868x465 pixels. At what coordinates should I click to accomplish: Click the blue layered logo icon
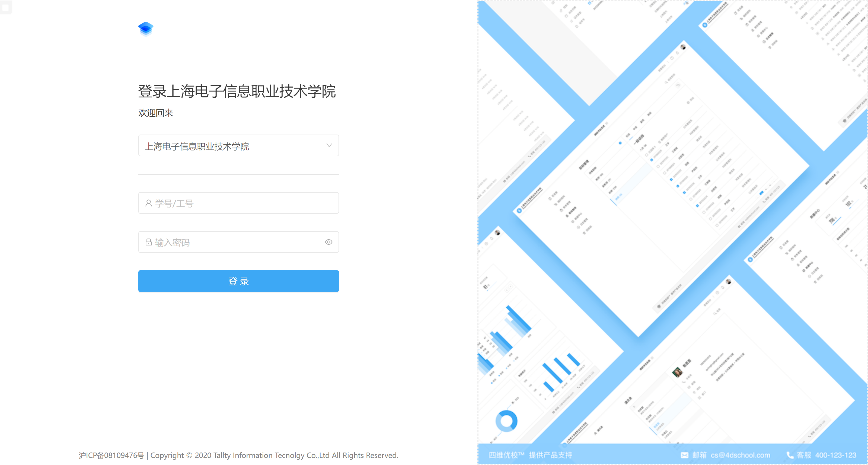point(146,29)
